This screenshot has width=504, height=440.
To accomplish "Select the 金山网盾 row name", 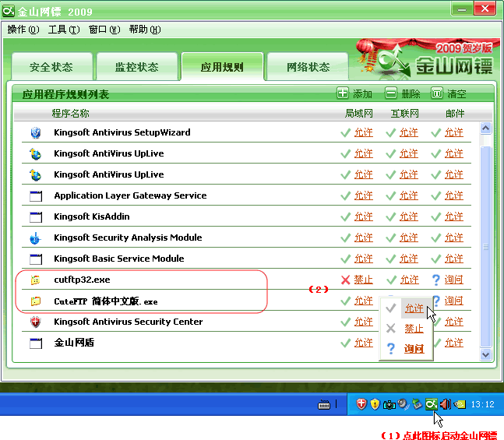I will point(74,343).
